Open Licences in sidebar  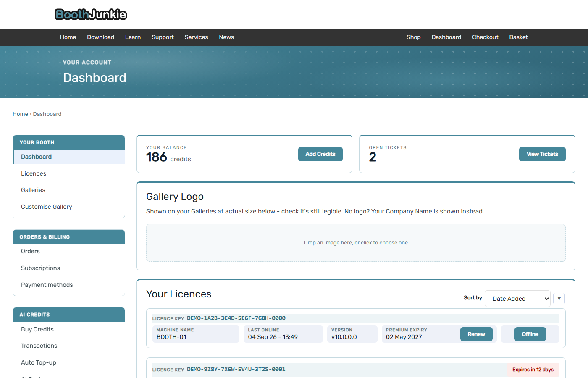point(69,173)
